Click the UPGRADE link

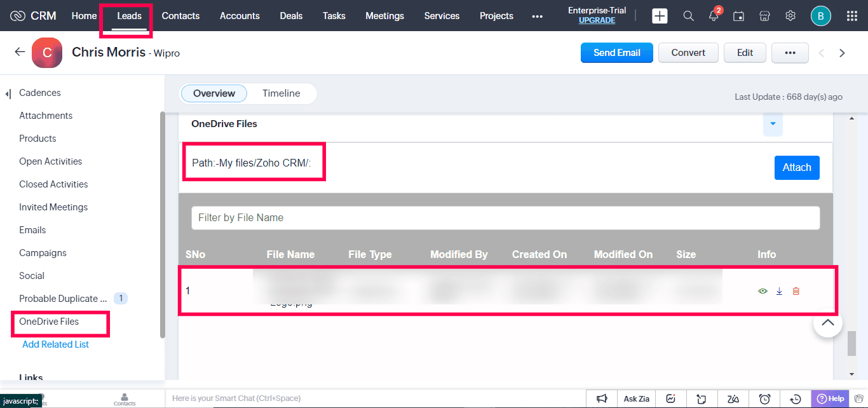click(x=597, y=20)
